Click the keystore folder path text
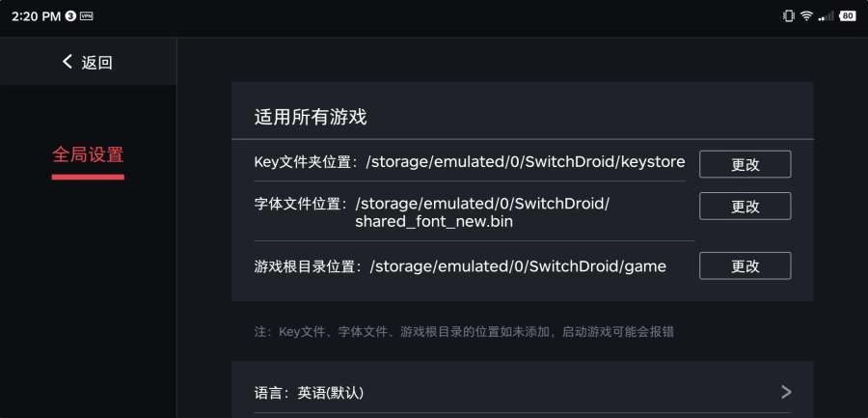This screenshot has height=418, width=868. point(526,161)
